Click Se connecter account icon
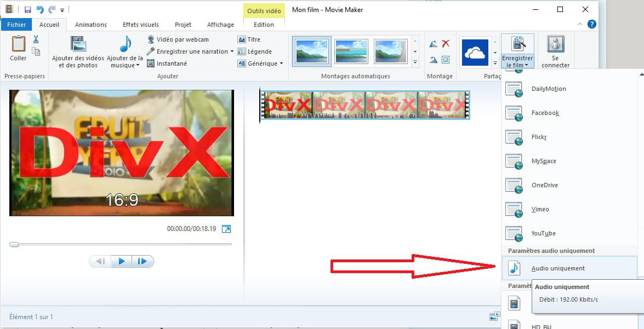The image size is (644, 329). tap(555, 44)
